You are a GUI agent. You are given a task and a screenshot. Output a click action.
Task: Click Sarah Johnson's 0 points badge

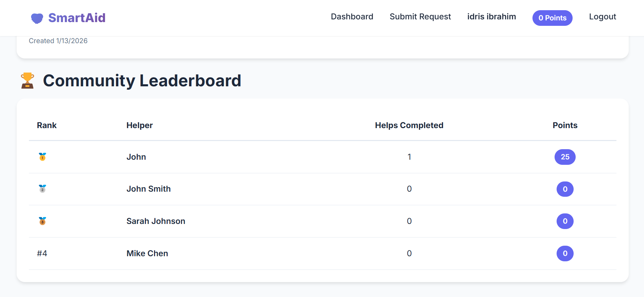coord(565,221)
